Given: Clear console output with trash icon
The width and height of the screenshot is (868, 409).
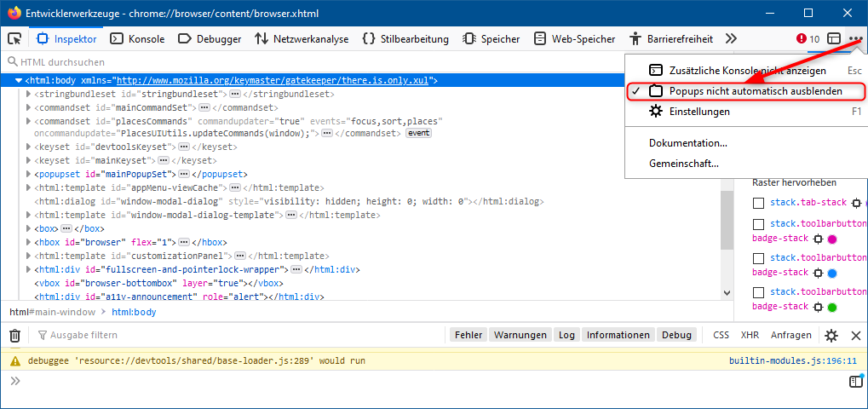Looking at the screenshot, I should [x=14, y=336].
